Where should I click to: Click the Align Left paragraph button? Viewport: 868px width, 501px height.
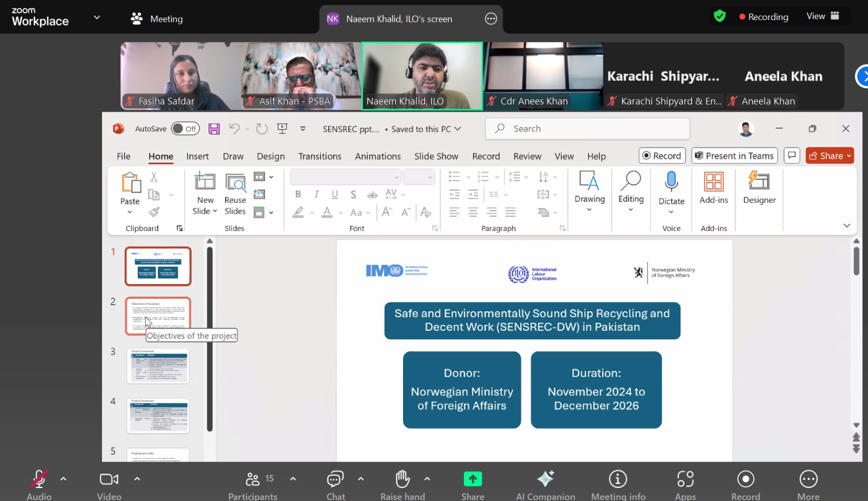(x=455, y=212)
